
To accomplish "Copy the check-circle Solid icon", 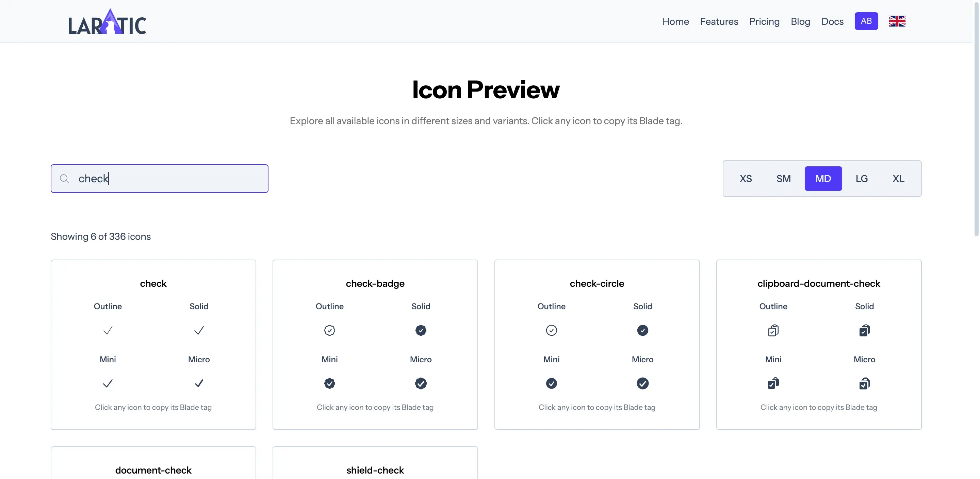I will tap(642, 330).
